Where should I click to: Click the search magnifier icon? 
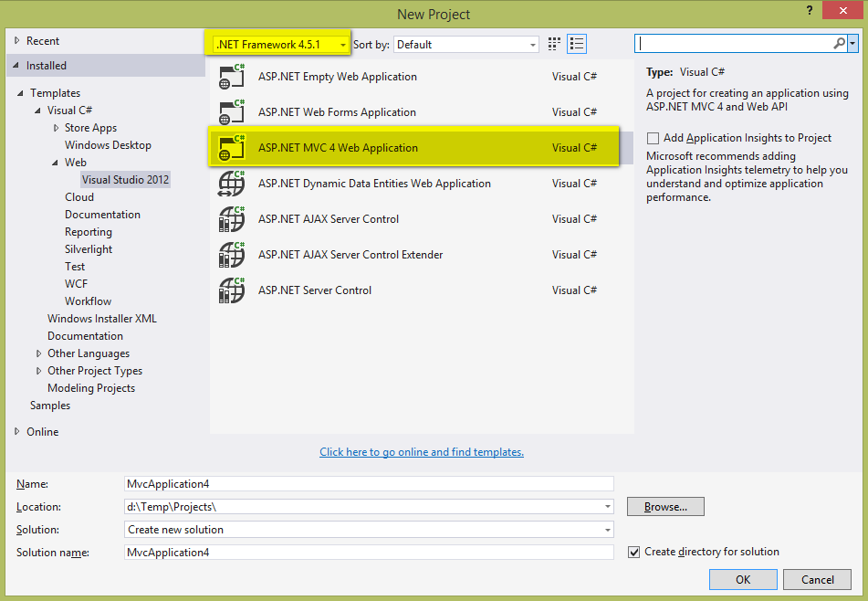coord(839,43)
